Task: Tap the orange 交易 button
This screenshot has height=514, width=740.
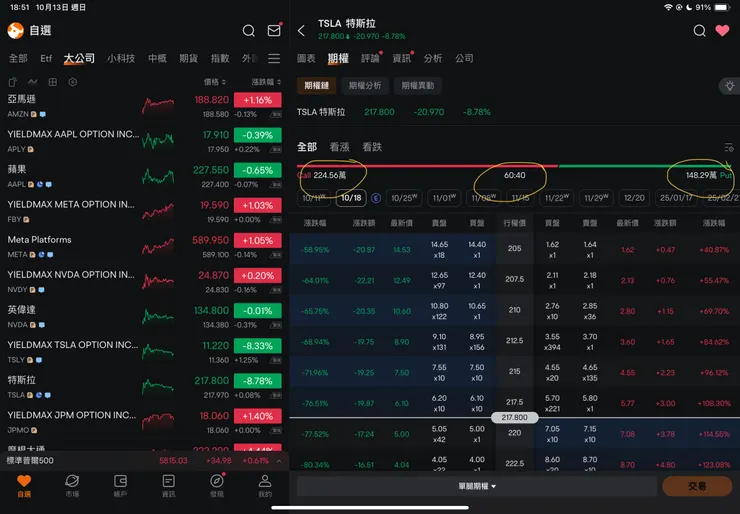Action: click(x=697, y=486)
